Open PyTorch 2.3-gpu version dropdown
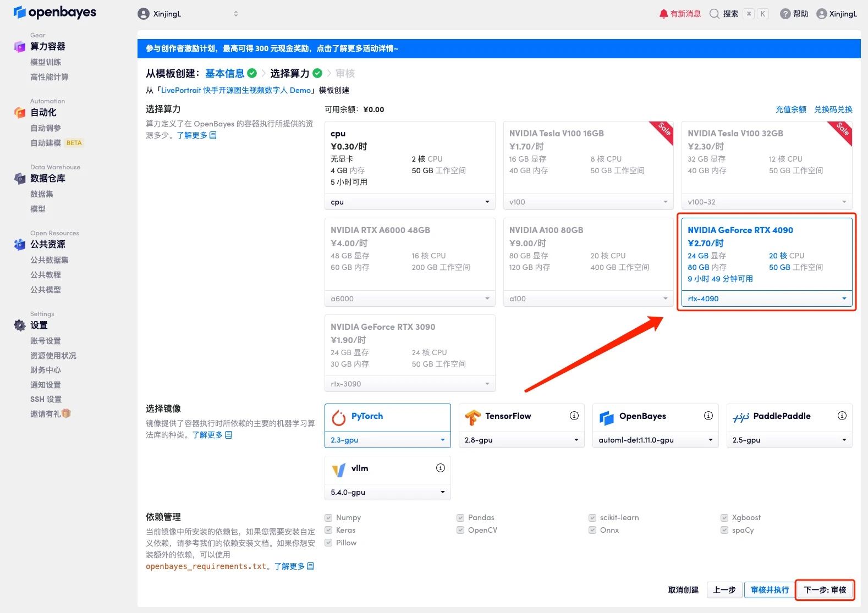 pos(388,440)
